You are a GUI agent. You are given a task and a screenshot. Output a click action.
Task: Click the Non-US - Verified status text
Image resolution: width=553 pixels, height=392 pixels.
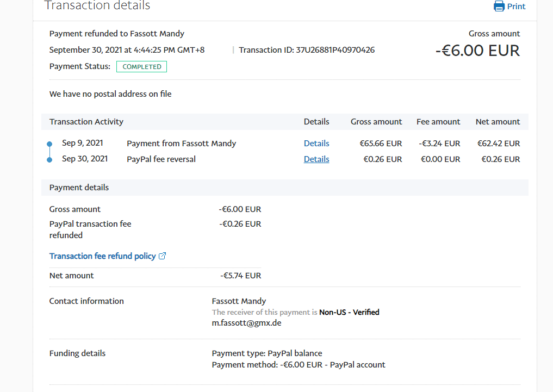349,312
